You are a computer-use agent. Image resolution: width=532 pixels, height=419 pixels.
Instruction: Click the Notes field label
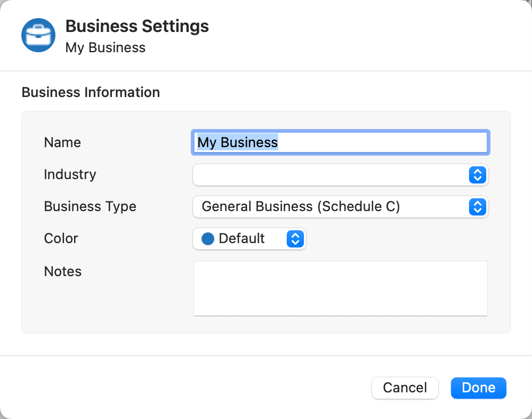63,271
